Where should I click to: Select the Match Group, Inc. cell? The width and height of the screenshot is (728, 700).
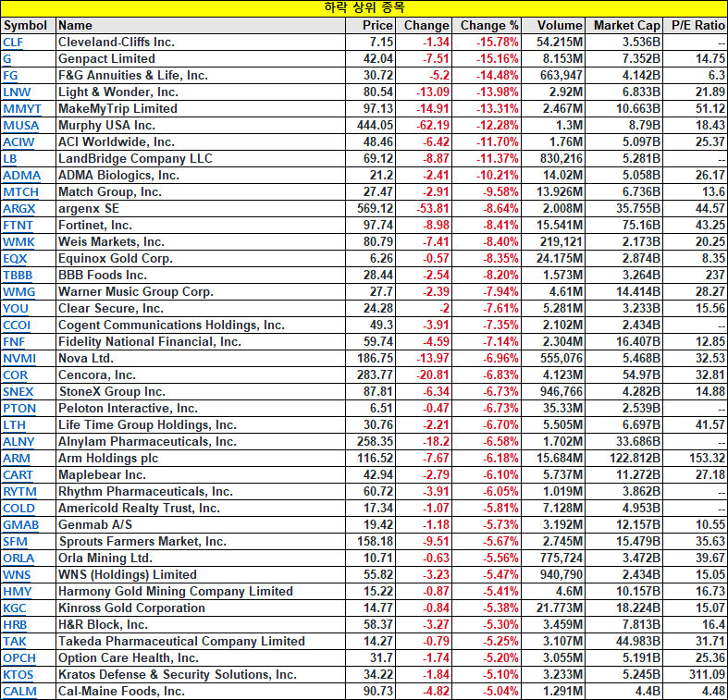click(x=201, y=192)
